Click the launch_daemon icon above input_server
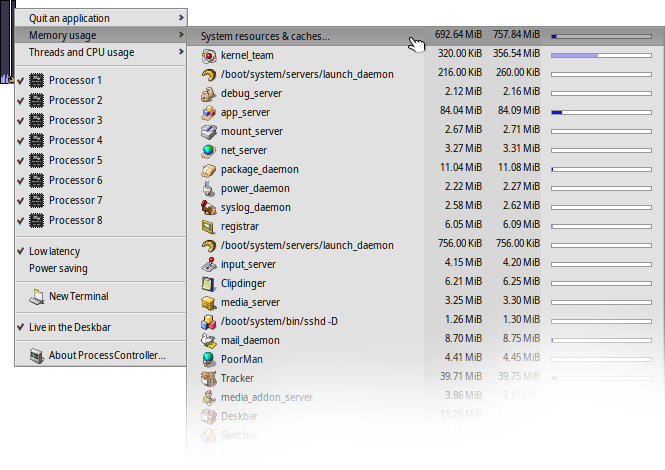 coord(208,246)
